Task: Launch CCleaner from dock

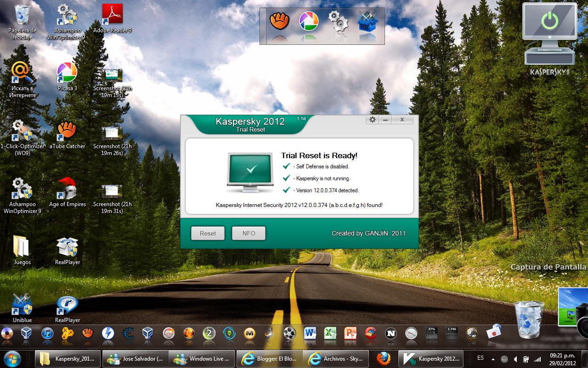Action: pos(371,333)
